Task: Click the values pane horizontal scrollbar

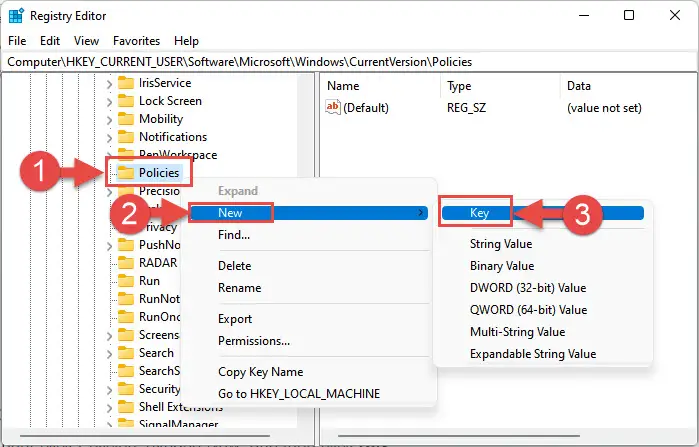Action: tap(459, 435)
